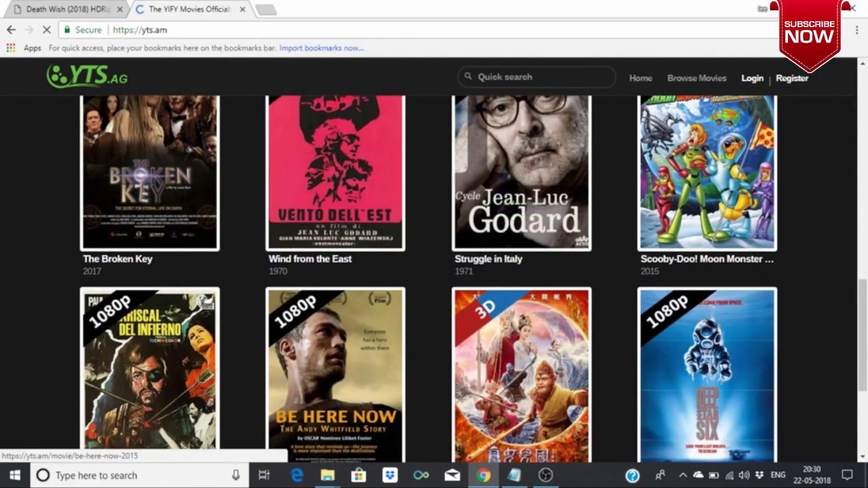Open the Action Center notifications icon
Image resolution: width=868 pixels, height=488 pixels.
pos(847,475)
